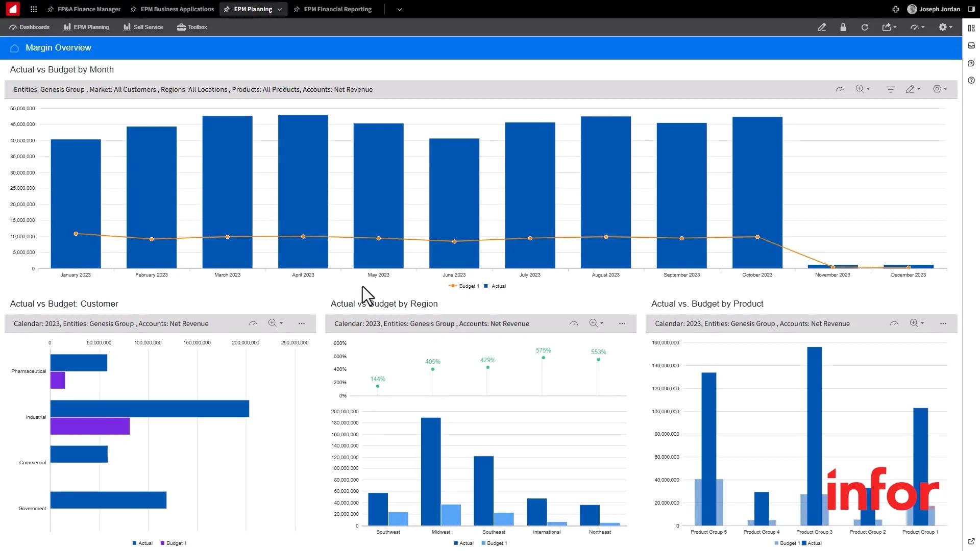Screen dimensions: 980x551
Task: Click the Margin Overview home icon area
Action: [14, 47]
